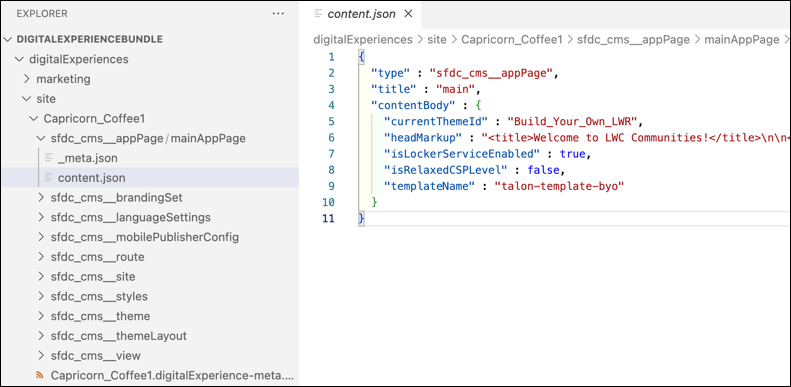Select content.json in the explorer tree
The image size is (791, 387).
[92, 178]
